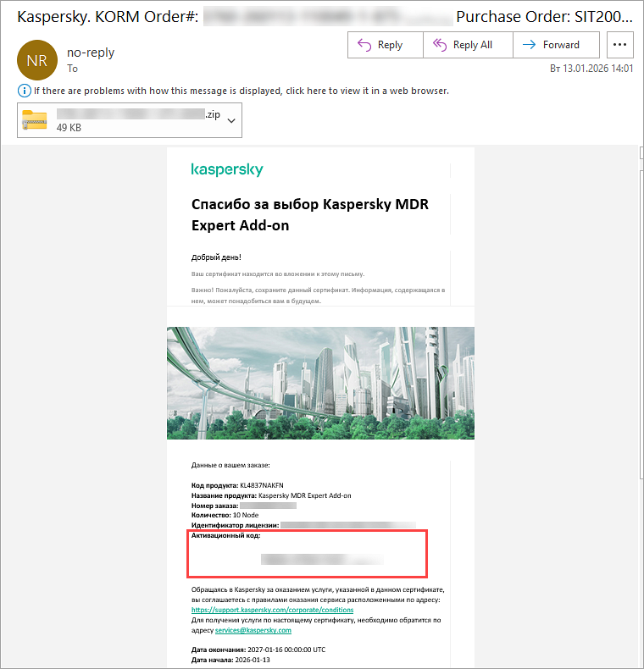
Task: Click the email subject line Kaspersky. KORM Order#
Action: (x=108, y=17)
